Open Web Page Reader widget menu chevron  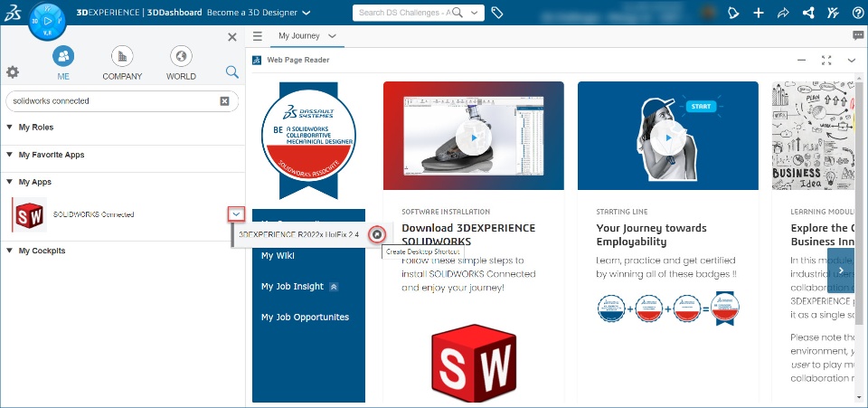click(x=852, y=60)
